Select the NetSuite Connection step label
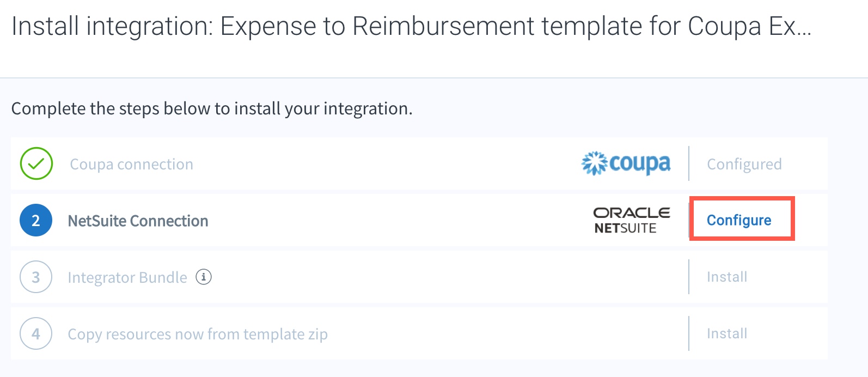 tap(138, 221)
